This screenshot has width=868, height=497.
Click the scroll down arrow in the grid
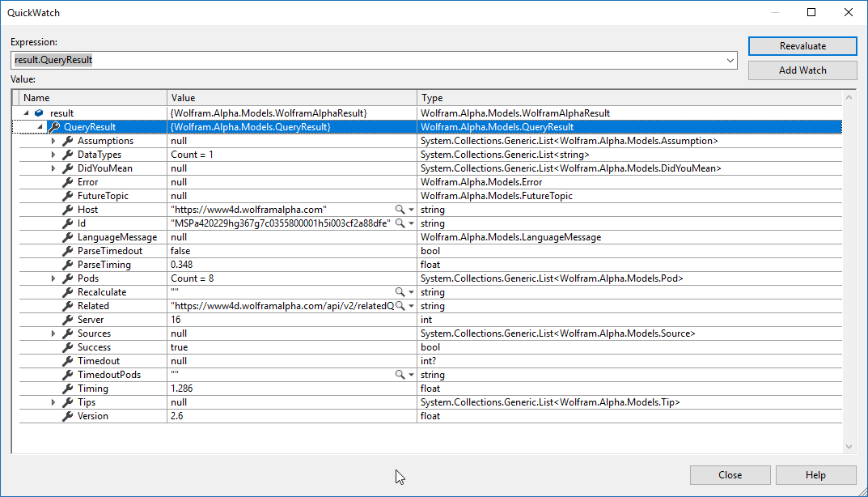849,447
